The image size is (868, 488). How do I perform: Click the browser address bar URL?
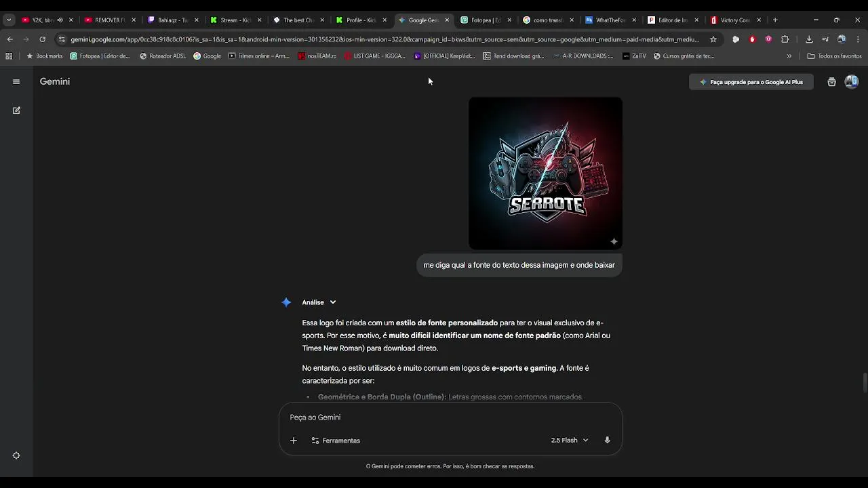384,39
